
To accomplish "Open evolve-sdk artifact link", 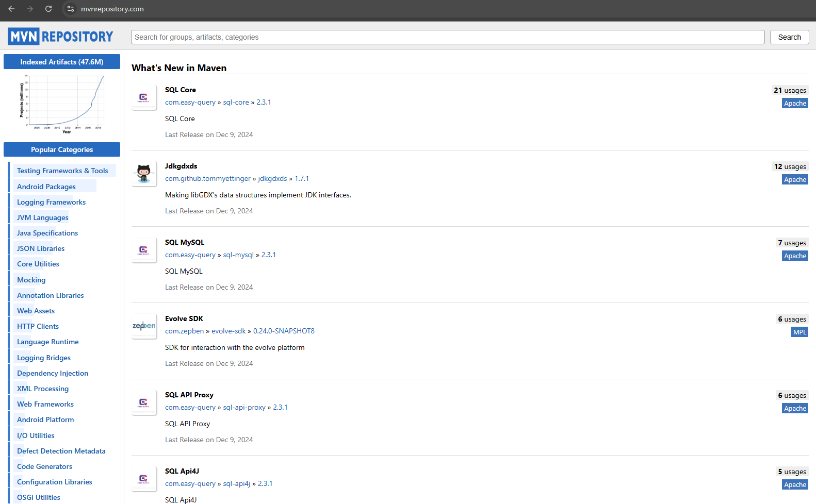I will [229, 331].
